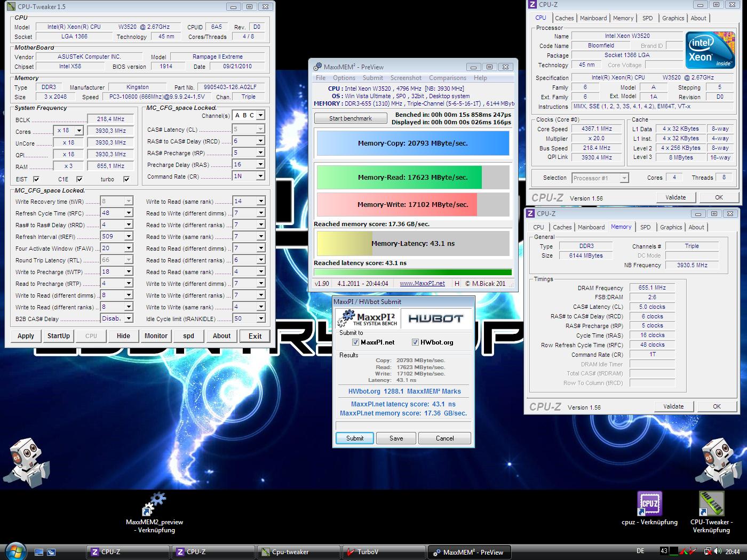Viewport: 747px width, 560px height.
Task: Toggle the turbo checkbox
Action: [x=126, y=179]
